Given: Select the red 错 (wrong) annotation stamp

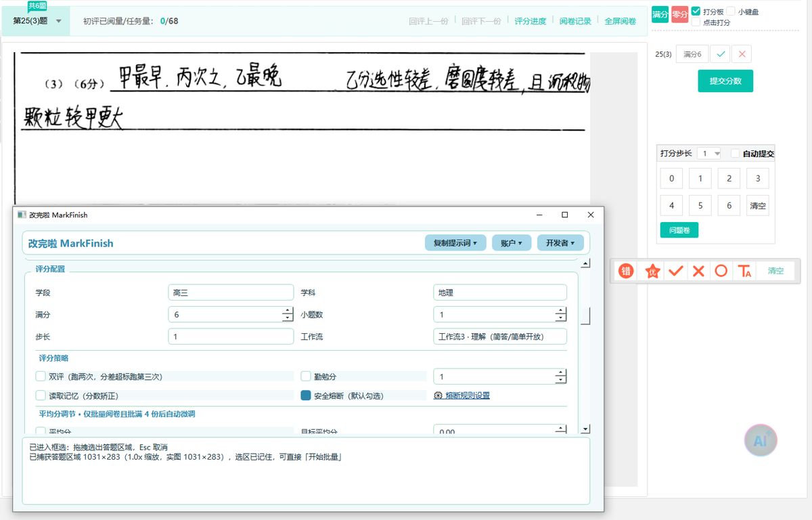Looking at the screenshot, I should tap(627, 271).
